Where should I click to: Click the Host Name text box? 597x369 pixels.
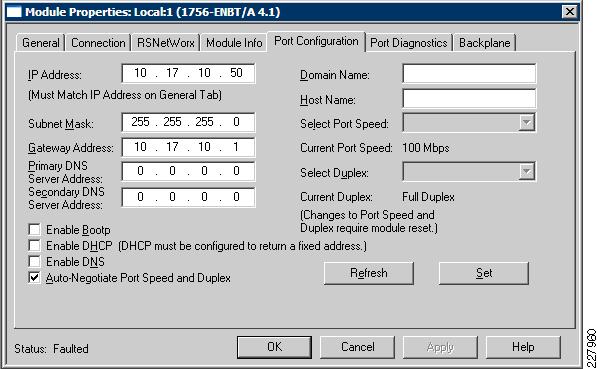pyautogui.click(x=469, y=99)
